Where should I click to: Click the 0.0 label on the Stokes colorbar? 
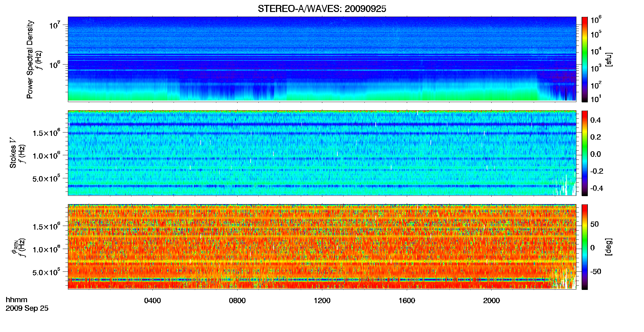click(595, 154)
